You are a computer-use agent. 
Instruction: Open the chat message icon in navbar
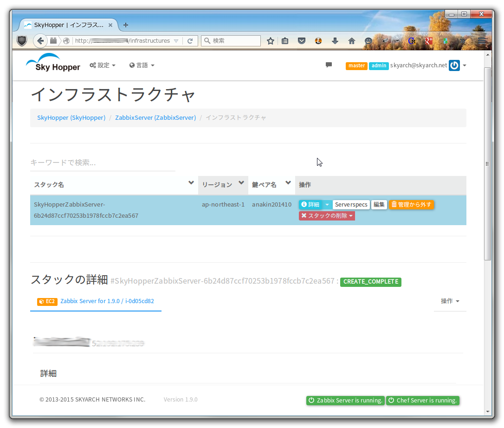(x=329, y=65)
